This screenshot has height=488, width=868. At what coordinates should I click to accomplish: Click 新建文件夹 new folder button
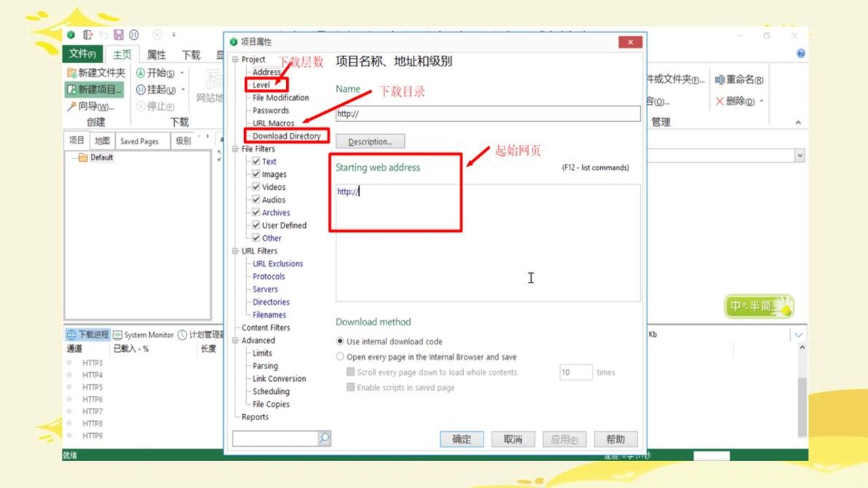point(96,73)
